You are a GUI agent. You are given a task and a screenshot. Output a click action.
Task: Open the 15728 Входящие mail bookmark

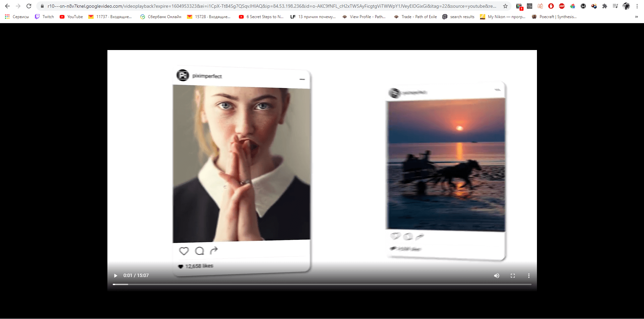(x=209, y=17)
